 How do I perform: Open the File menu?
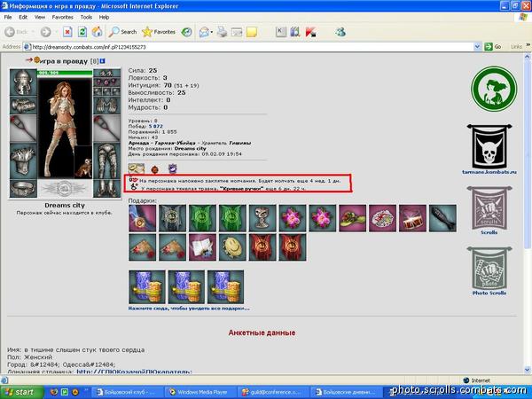click(8, 17)
